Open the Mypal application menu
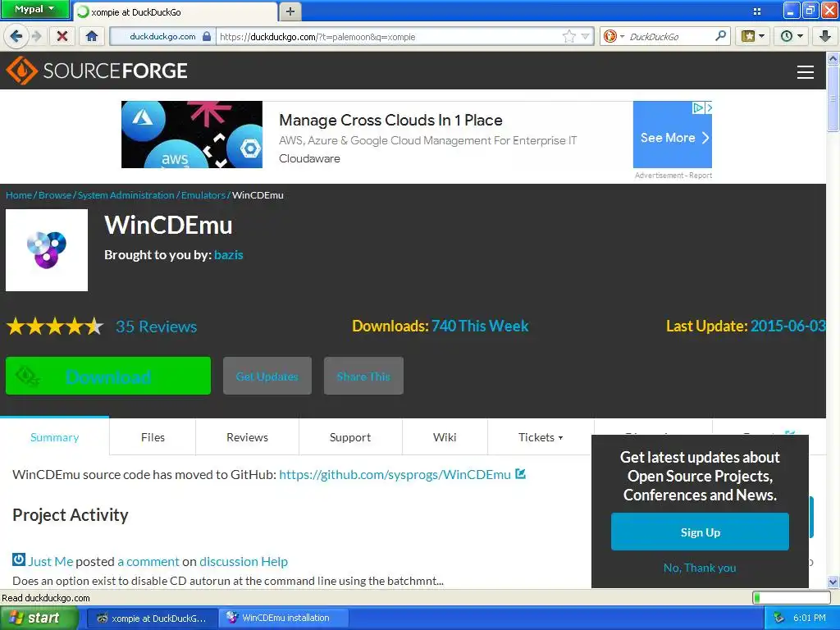The width and height of the screenshot is (840, 630). point(34,9)
